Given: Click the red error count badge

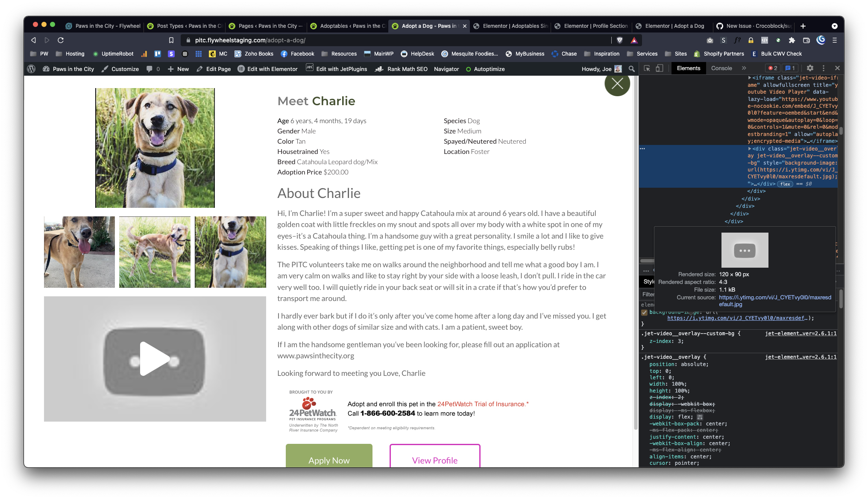Looking at the screenshot, I should pos(772,68).
